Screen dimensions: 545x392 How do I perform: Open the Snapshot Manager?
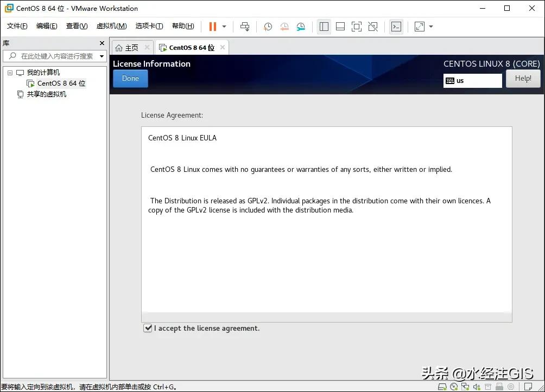301,26
